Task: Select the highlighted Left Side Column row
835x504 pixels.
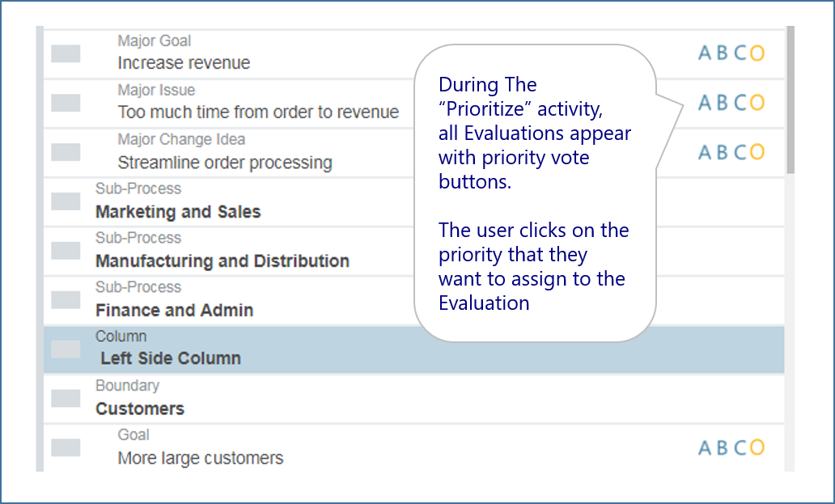Action: [170, 358]
